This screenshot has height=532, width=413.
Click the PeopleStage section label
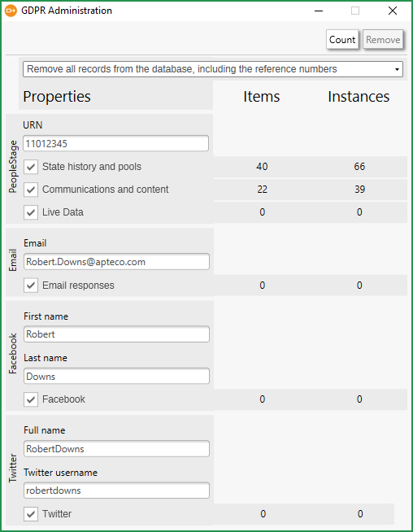point(12,167)
